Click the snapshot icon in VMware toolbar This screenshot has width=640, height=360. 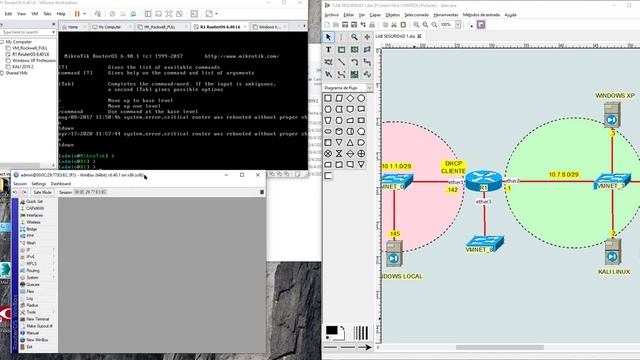[112, 14]
